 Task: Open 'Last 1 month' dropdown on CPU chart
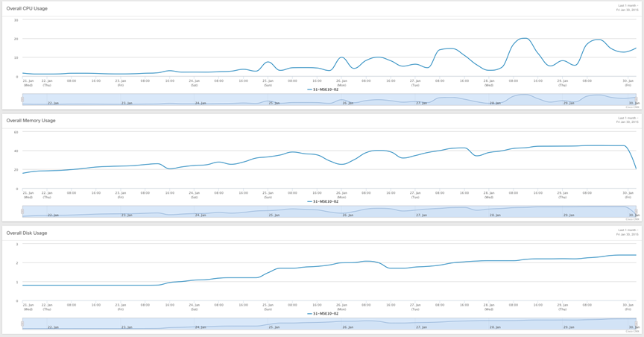coord(627,4)
